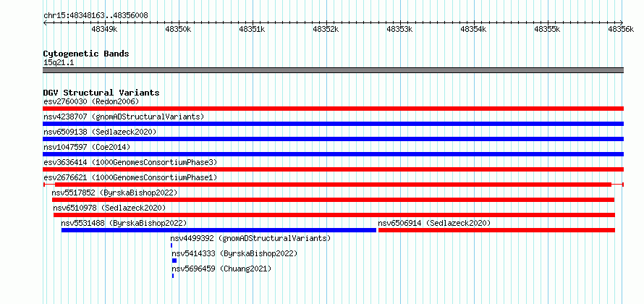Viewport: 644px width, 304px height.
Task: Click the nsv6510978 (Sedlazeck2020) label
Action: tap(110, 208)
